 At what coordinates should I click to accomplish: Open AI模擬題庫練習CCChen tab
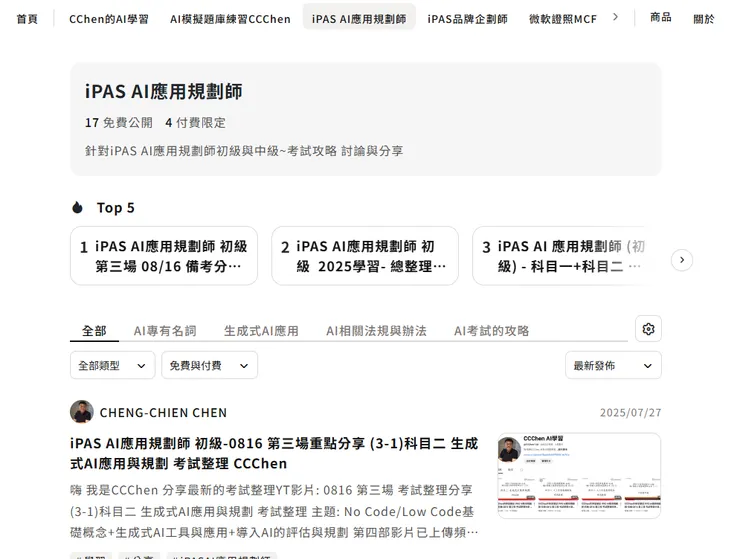pos(230,19)
